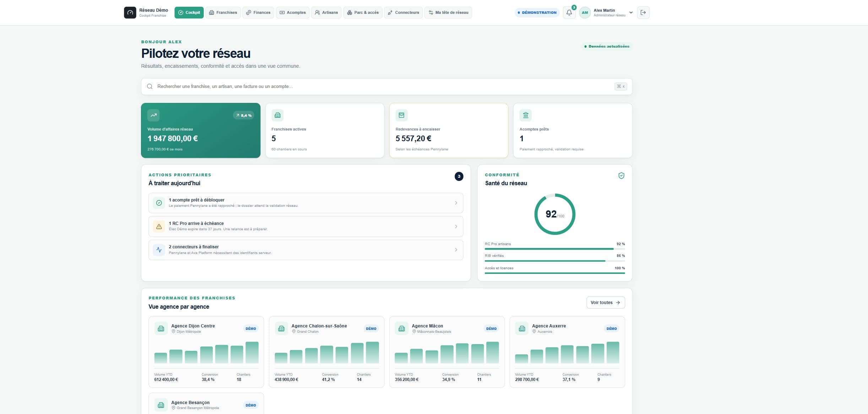Open the Acomptes prêts card
The height and width of the screenshot is (414, 868).
point(573,131)
